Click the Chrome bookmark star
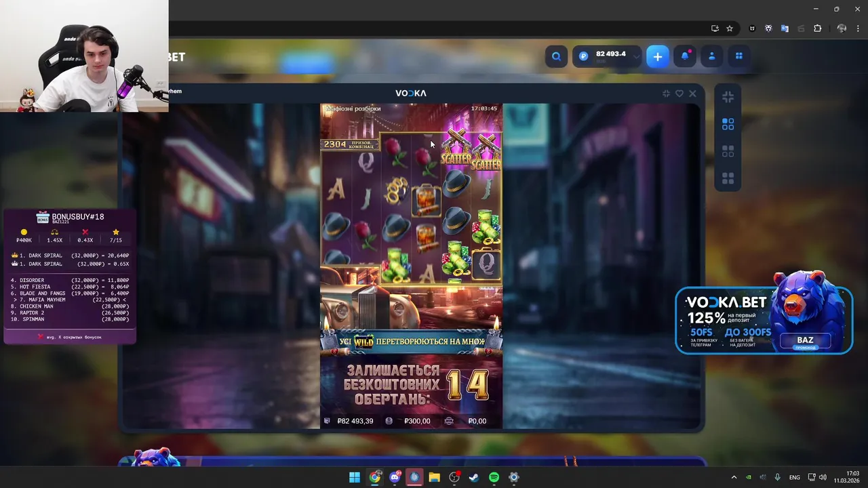 click(x=730, y=28)
